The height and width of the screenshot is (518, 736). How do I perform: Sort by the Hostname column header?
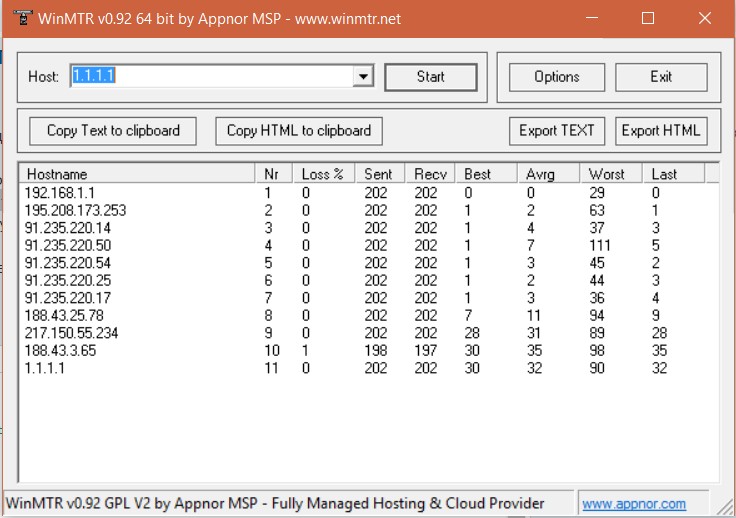137,174
